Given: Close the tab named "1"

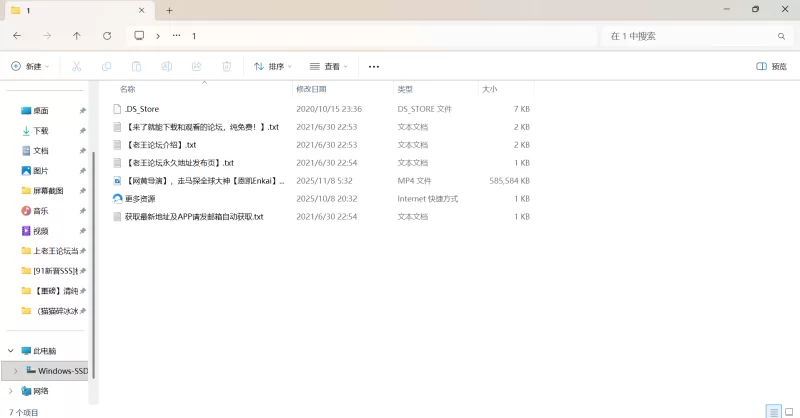Looking at the screenshot, I should 141,10.
